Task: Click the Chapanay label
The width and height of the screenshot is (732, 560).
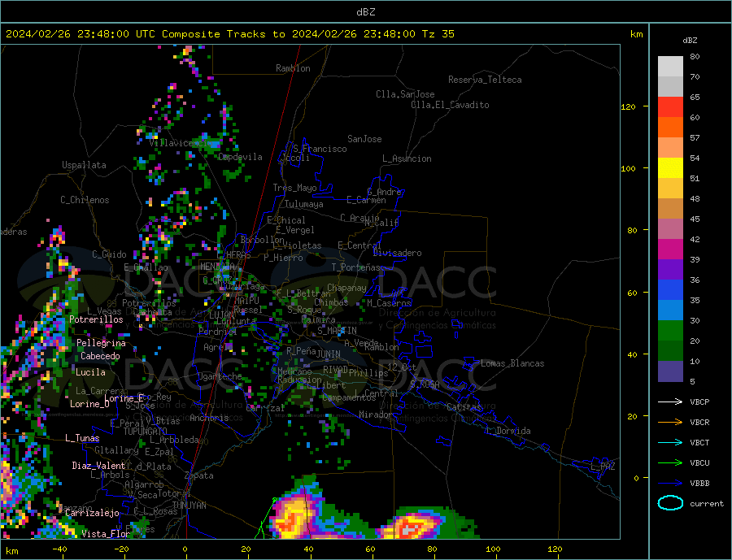Action: point(346,288)
